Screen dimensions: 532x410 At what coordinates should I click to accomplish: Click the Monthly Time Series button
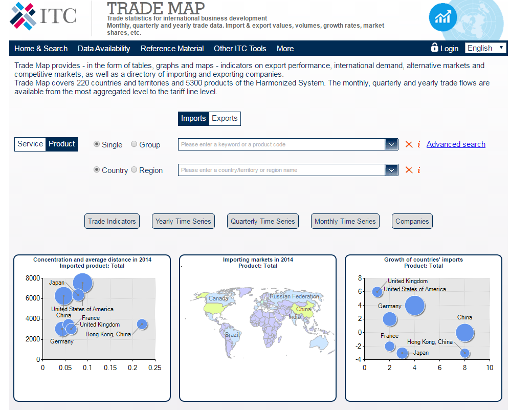coord(345,221)
